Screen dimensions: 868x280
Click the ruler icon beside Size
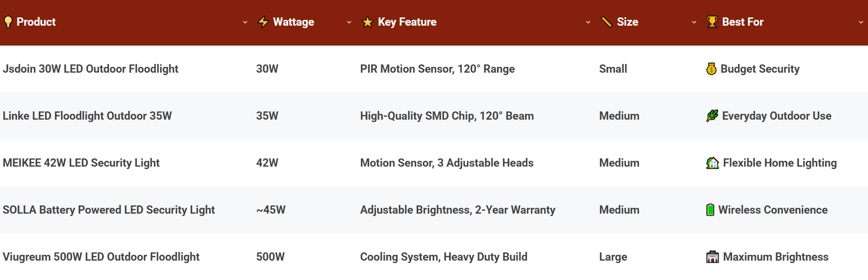click(606, 22)
